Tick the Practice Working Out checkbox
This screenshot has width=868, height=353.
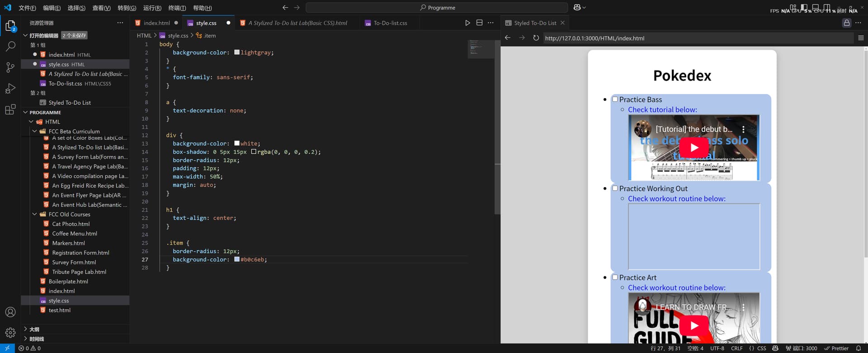coord(615,188)
